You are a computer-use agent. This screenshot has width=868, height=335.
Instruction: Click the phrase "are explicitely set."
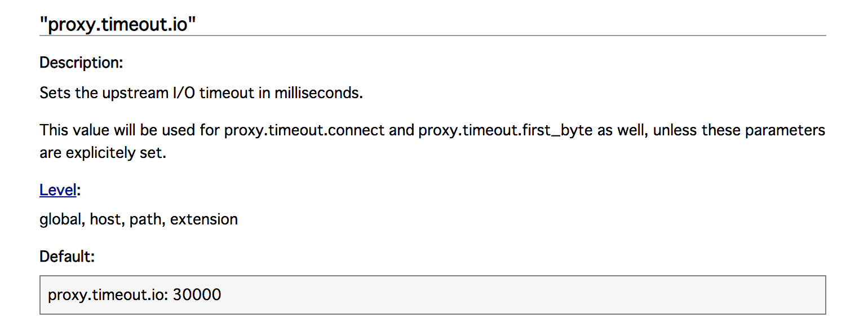(103, 153)
